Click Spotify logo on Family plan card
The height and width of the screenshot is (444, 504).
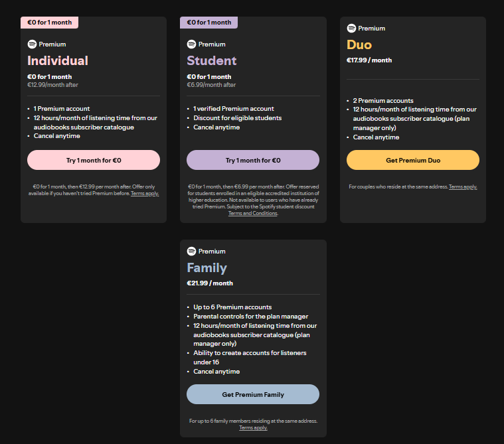point(191,252)
